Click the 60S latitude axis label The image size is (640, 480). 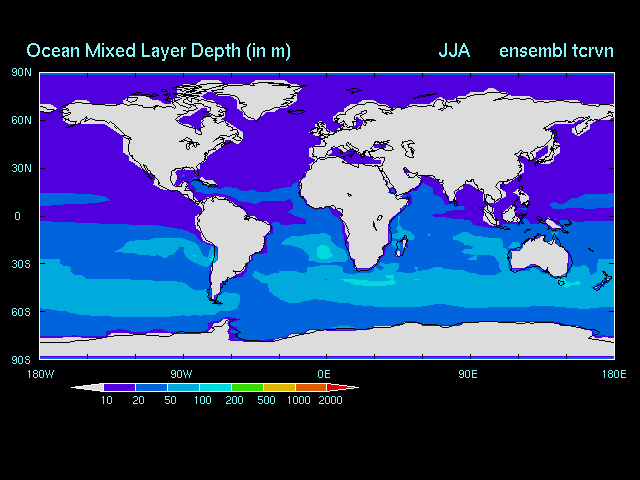(x=21, y=312)
